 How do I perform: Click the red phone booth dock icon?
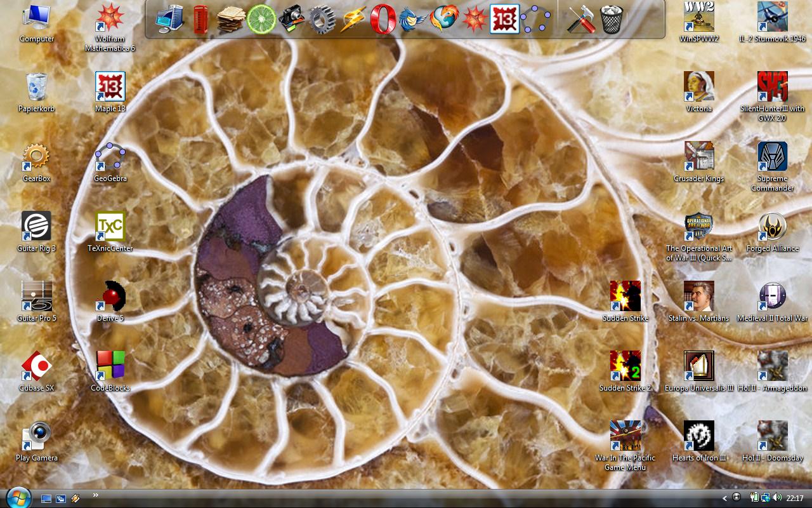pos(200,19)
